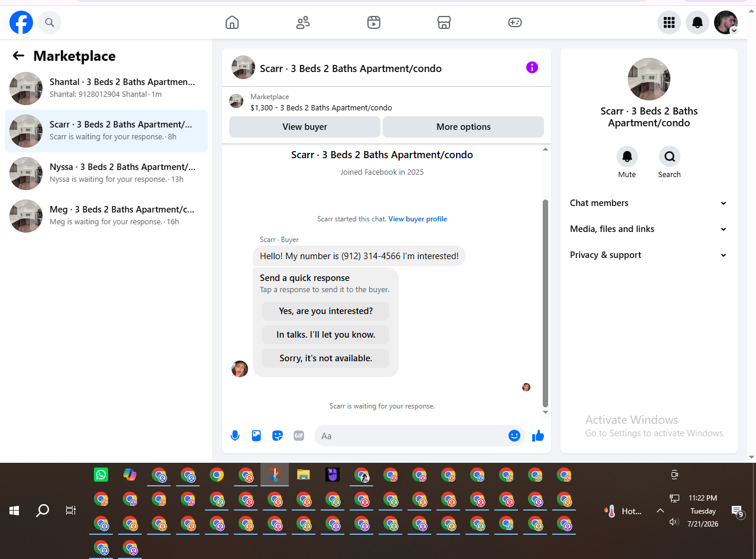Viewport: 756px width, 559px height.
Task: Click the chat scrollbar up arrow
Action: pyautogui.click(x=545, y=150)
